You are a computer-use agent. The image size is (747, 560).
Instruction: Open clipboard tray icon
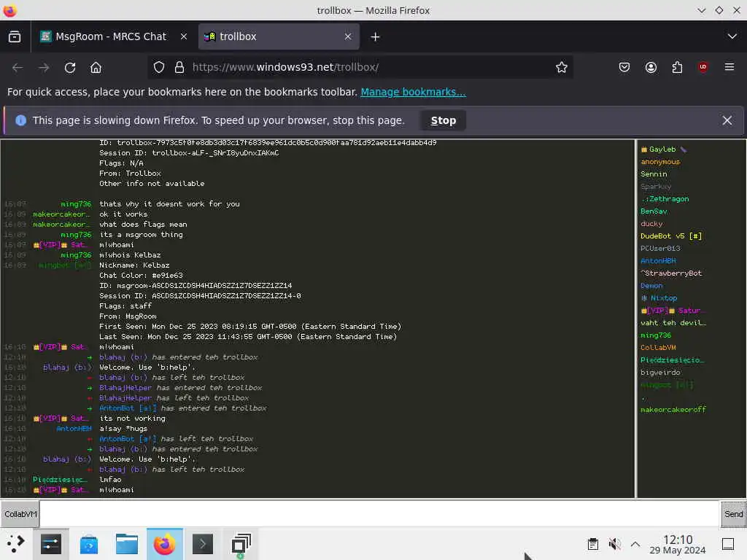(592, 544)
